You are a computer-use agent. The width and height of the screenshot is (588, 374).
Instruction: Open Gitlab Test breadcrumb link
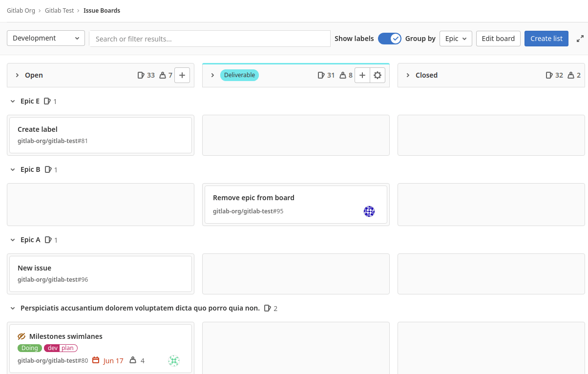(x=59, y=10)
